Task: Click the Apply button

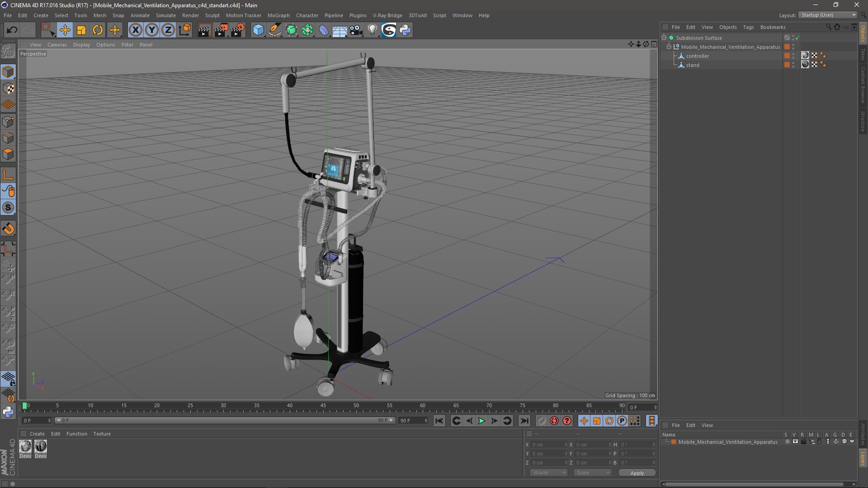Action: (x=637, y=473)
